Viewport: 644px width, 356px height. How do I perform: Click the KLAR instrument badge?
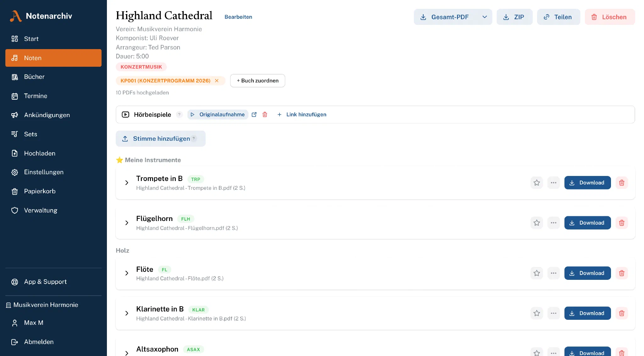coord(198,310)
